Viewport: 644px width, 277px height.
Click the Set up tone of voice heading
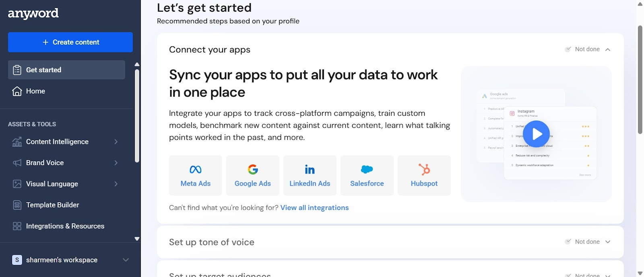[212, 242]
